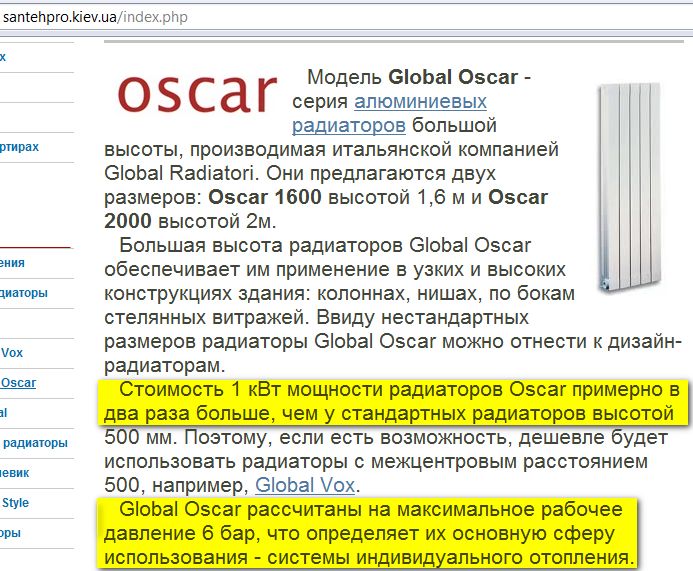Follow the Global Vox link in the paragraph
The image size is (693, 571).
pos(305,485)
